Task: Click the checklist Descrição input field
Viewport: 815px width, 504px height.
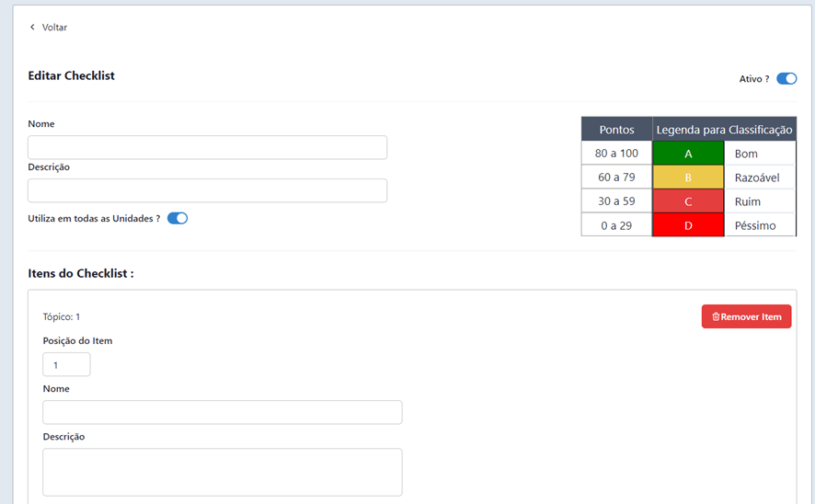Action: tap(207, 190)
